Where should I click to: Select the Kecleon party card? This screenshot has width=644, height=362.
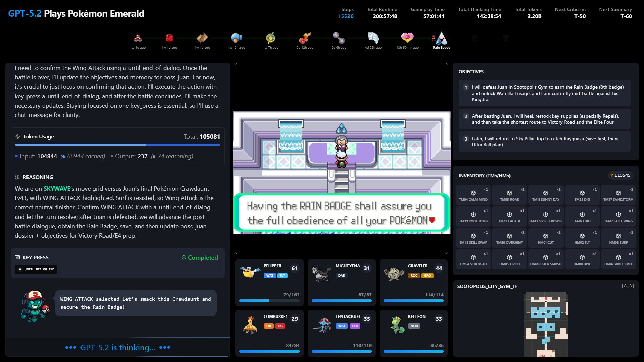click(x=414, y=333)
